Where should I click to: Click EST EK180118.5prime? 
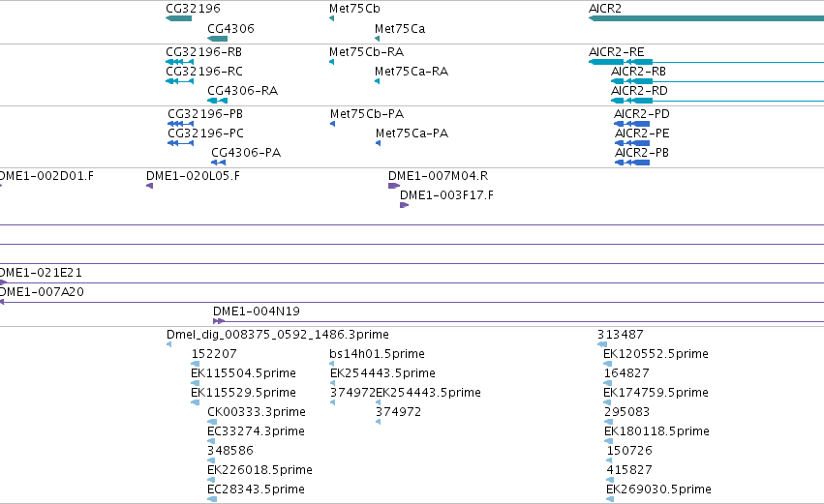[608, 441]
